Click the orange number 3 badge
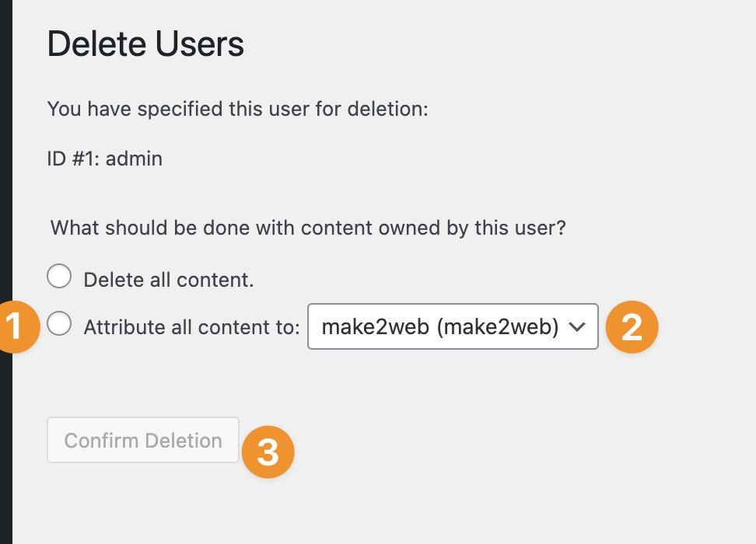The height and width of the screenshot is (544, 756). coord(268,452)
